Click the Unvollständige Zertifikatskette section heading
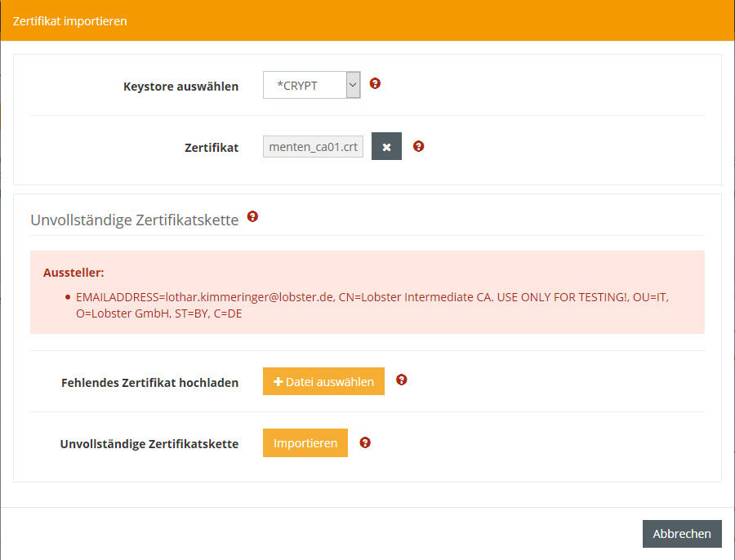The image size is (735, 560). pos(134,220)
